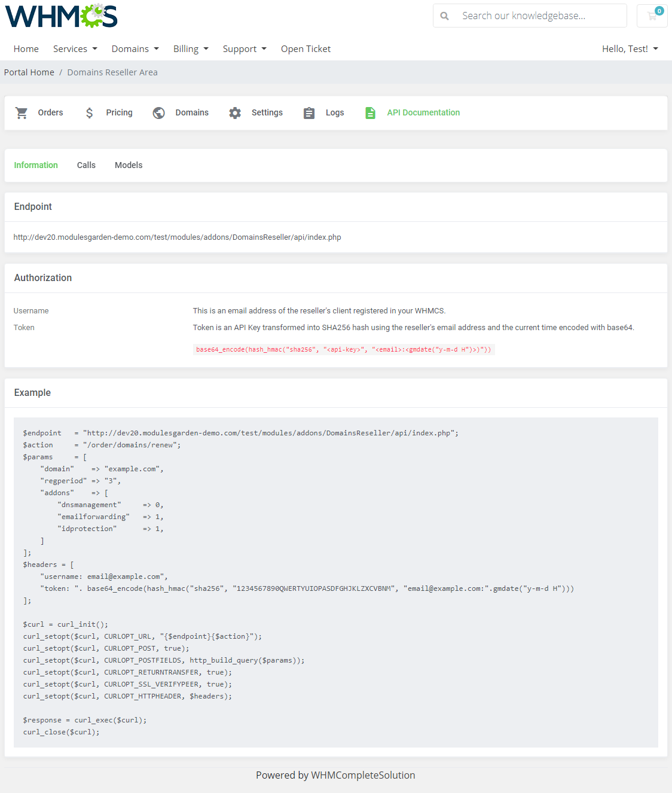
Task: Open the Open Ticket menu item
Action: click(306, 49)
